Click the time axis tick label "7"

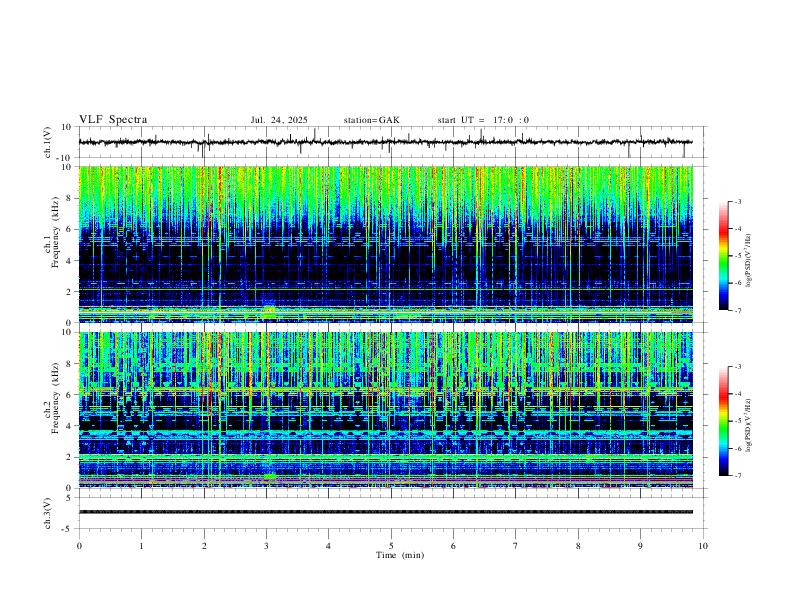[x=516, y=546]
